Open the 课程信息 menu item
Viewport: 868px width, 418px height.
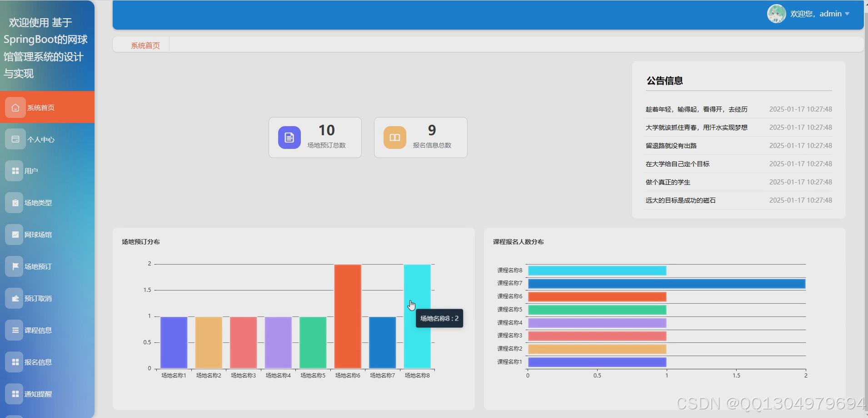(x=47, y=330)
